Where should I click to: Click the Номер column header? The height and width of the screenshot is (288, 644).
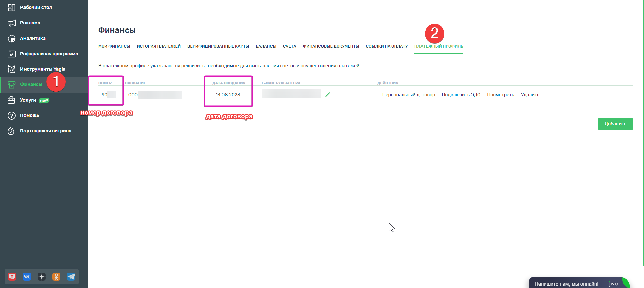click(105, 83)
